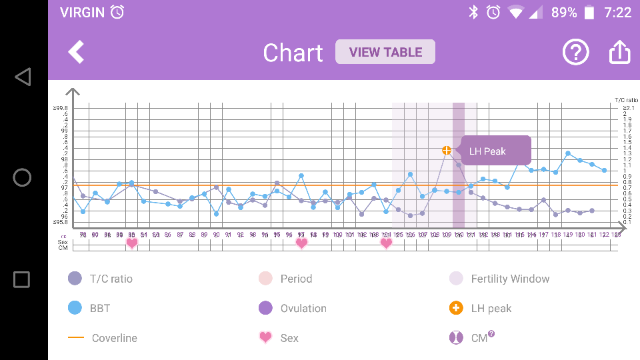The image size is (640, 360).
Task: Tap the LH peak legend orange icon
Action: click(x=456, y=308)
